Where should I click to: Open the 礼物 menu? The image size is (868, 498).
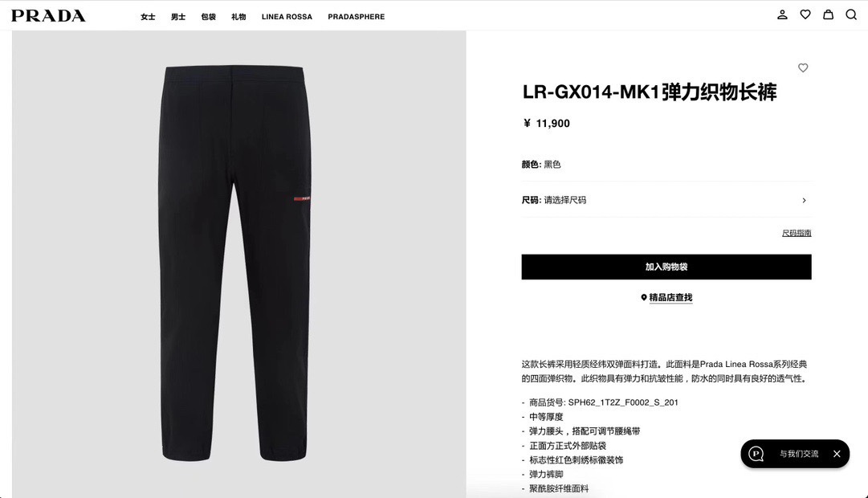tap(238, 17)
